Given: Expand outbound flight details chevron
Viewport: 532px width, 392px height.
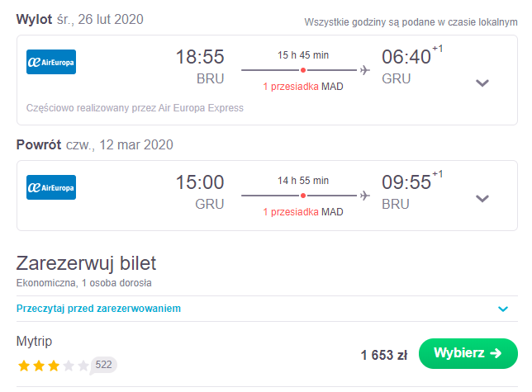Looking at the screenshot, I should point(482,83).
